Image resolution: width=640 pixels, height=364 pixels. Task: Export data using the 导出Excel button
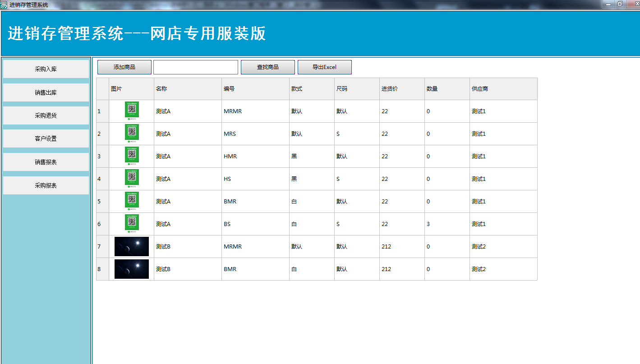(x=324, y=67)
